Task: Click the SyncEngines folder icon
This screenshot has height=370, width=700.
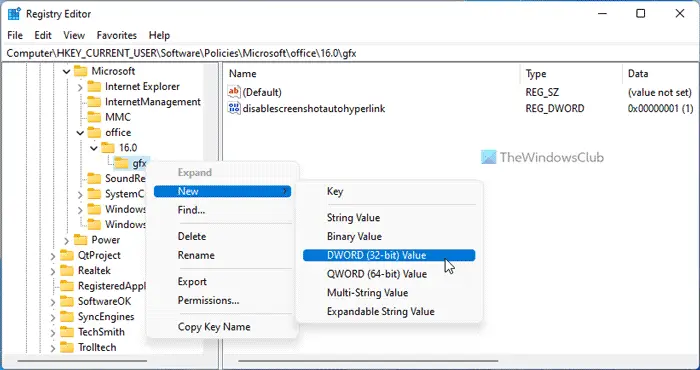Action: pyautogui.click(x=67, y=316)
